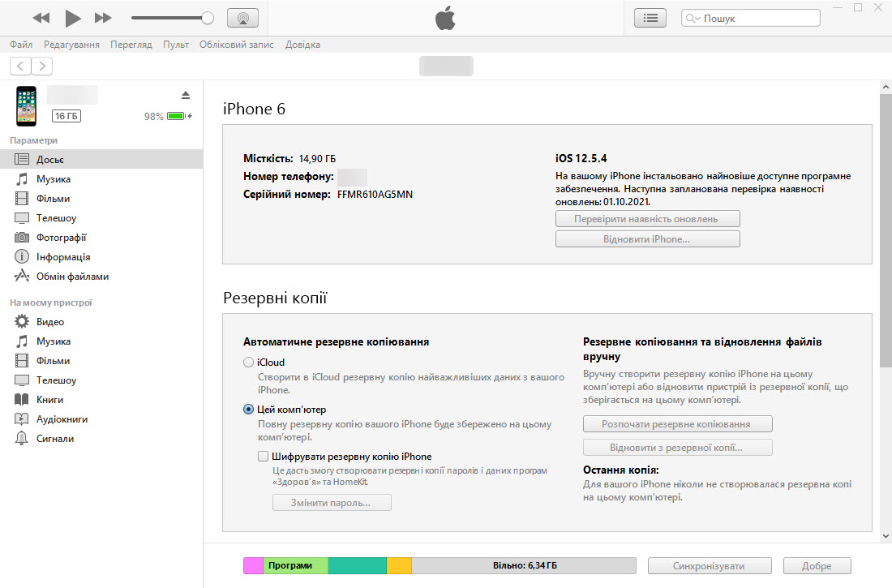
Task: Go forward with the right arrow button
Action: point(42,66)
